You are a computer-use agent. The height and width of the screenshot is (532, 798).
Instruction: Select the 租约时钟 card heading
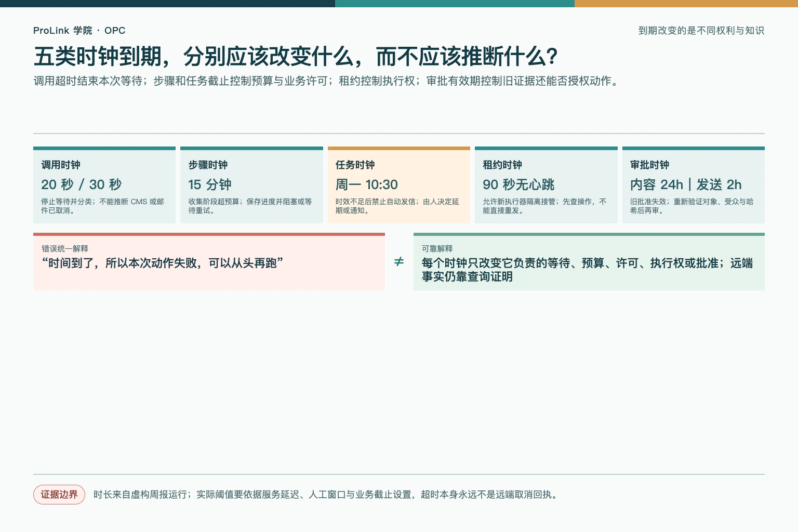point(502,165)
